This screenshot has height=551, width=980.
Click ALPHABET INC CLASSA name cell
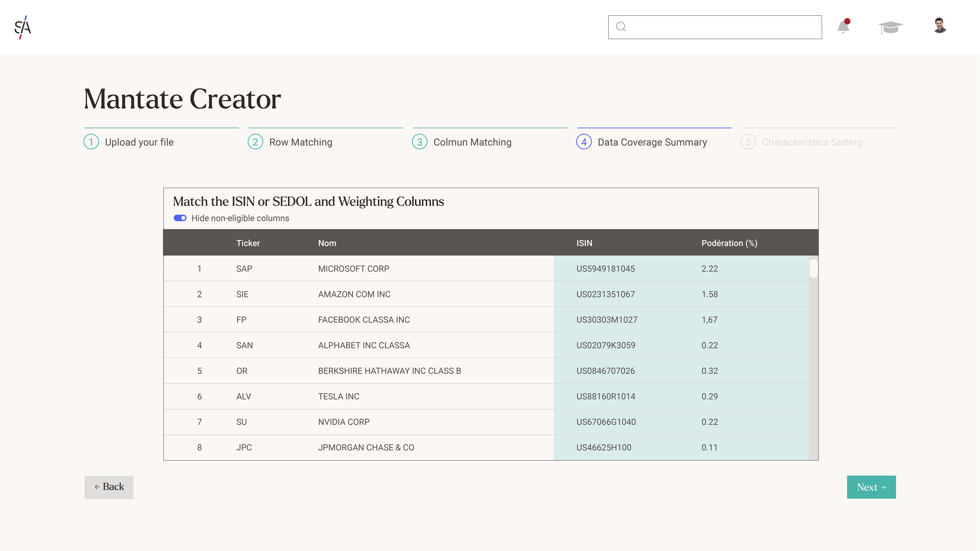tap(364, 345)
